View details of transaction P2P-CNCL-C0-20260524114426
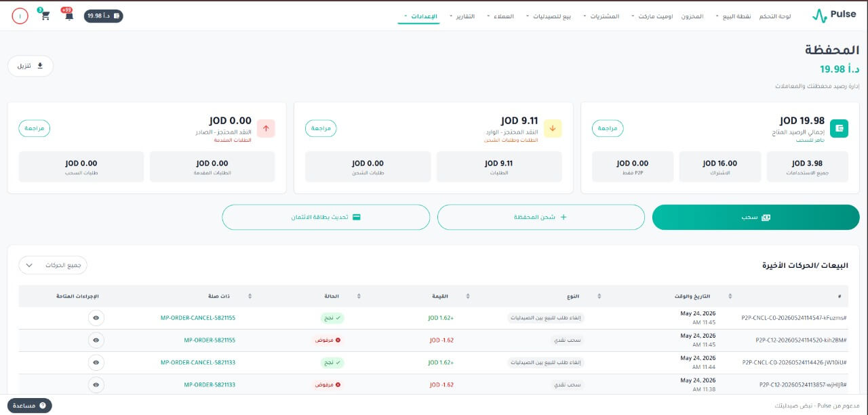This screenshot has width=868, height=415. coord(96,363)
